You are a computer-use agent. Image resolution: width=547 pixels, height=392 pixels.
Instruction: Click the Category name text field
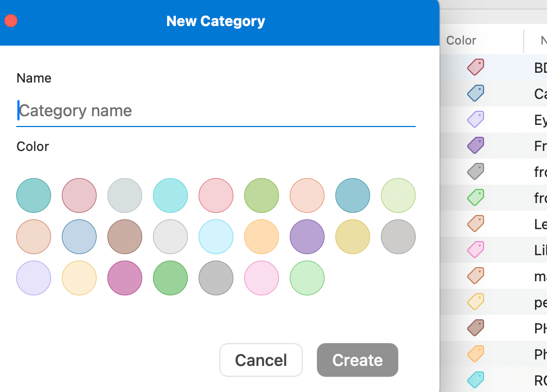[216, 111]
